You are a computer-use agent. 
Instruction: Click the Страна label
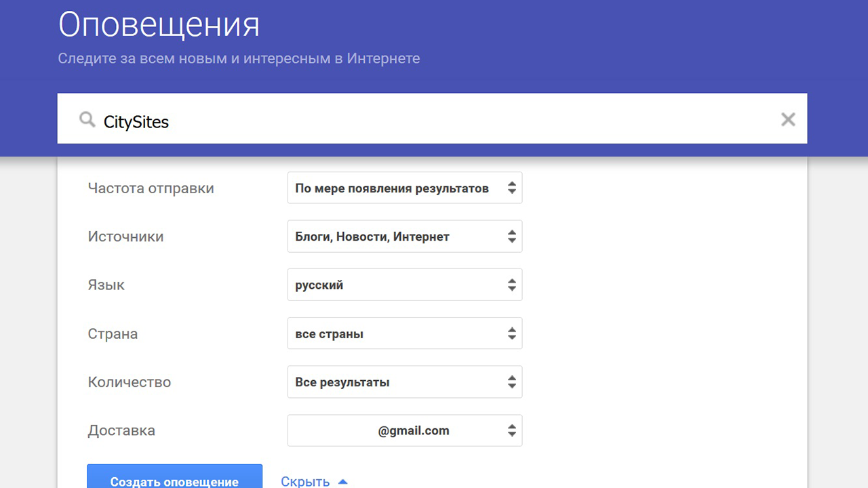113,334
